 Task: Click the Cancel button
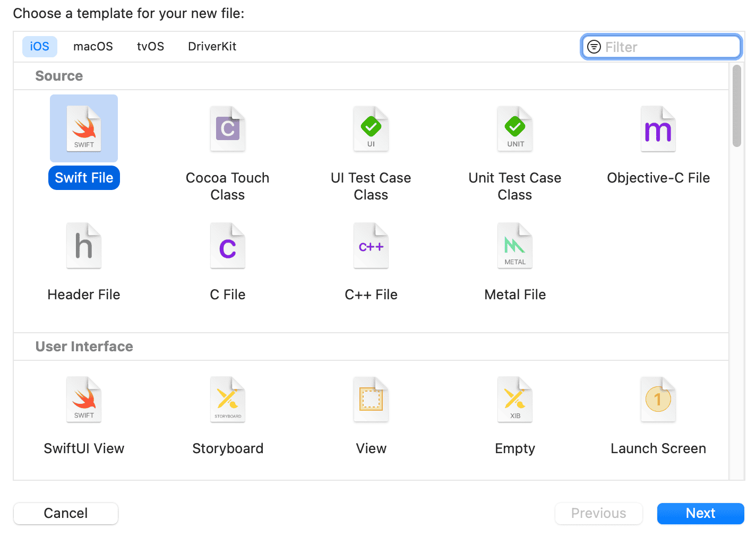pos(66,513)
